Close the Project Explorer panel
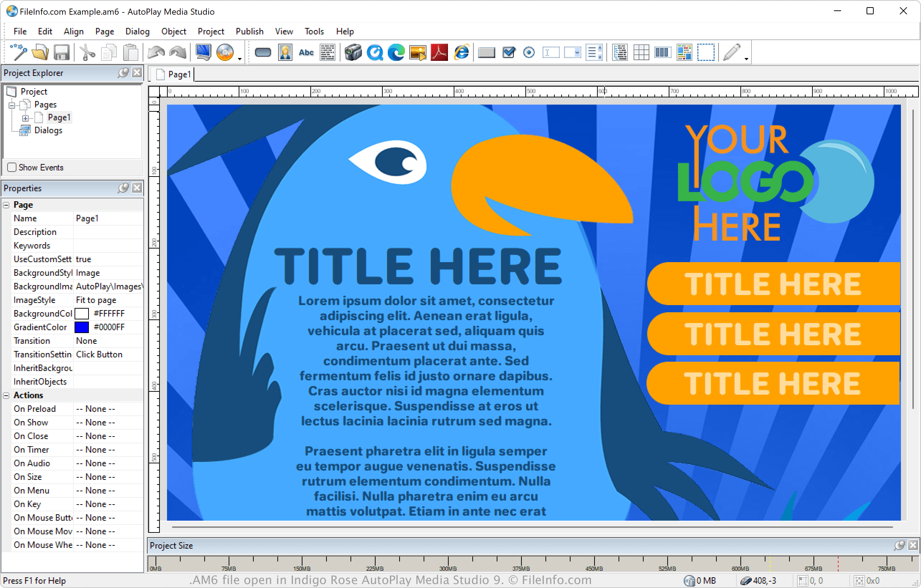 (x=137, y=73)
